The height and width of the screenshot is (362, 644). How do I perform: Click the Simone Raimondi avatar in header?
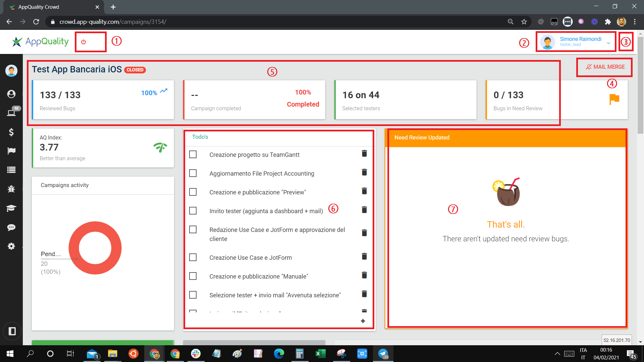click(547, 42)
